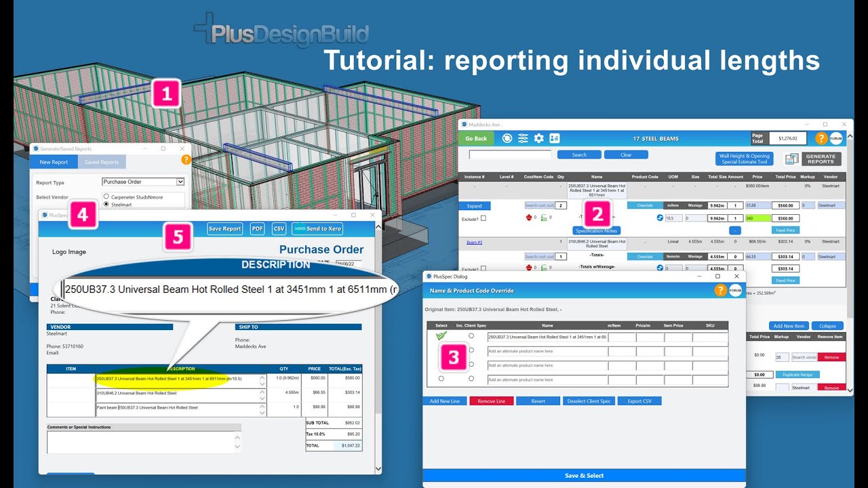
Task: Click Add New Line in override dialog
Action: pos(444,401)
